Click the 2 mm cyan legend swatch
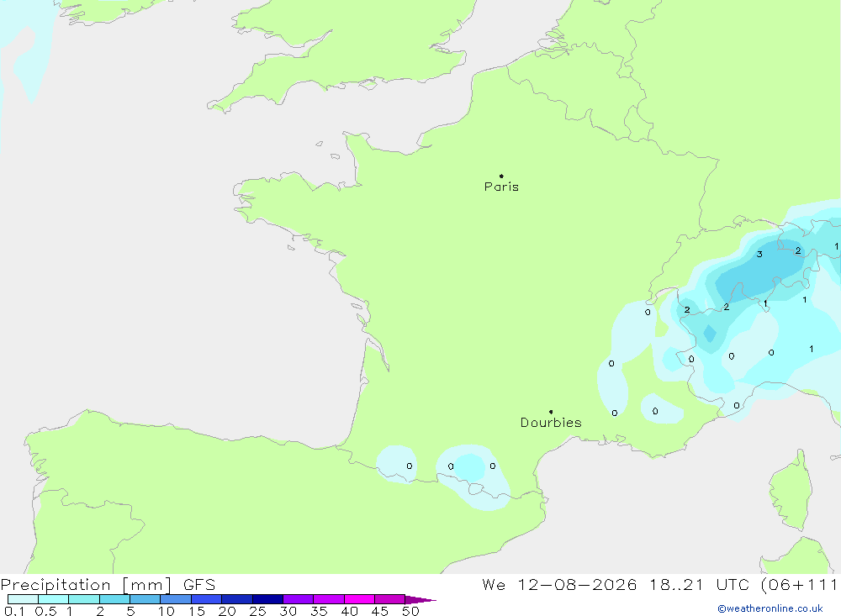 [x=114, y=599]
